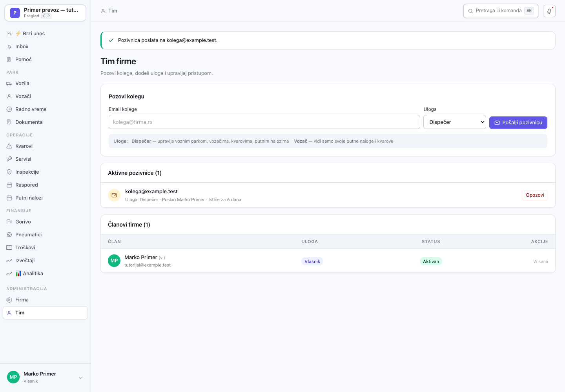Click the envelope icon beside kolega@example.test
Viewport: 565px width, 392px height.
point(114,195)
